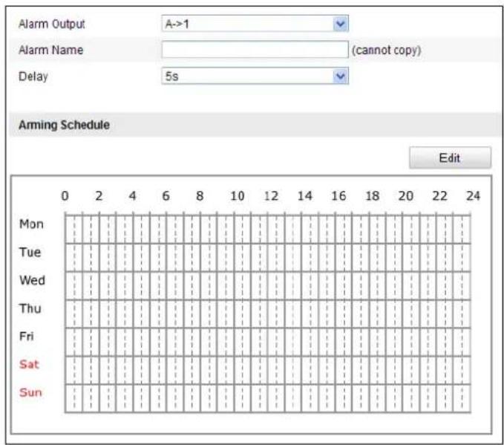Click the Edit arming schedule button
The width and height of the screenshot is (504, 445).
click(450, 157)
